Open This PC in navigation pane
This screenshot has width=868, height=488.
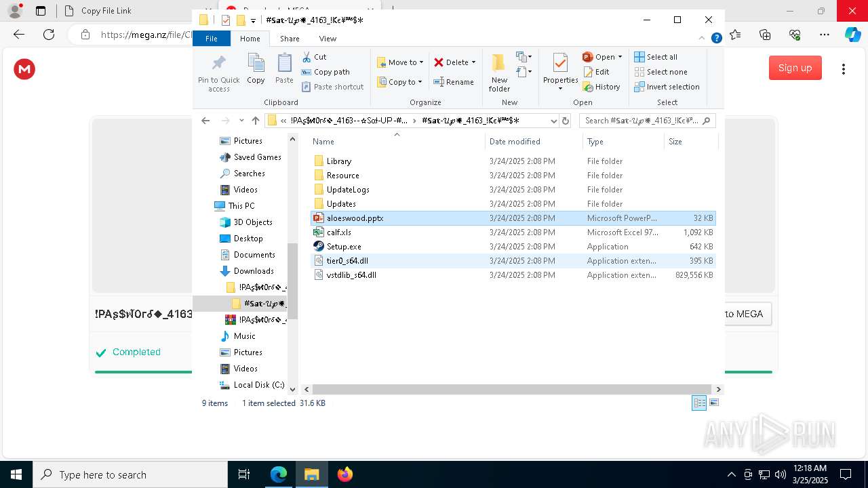click(235, 206)
